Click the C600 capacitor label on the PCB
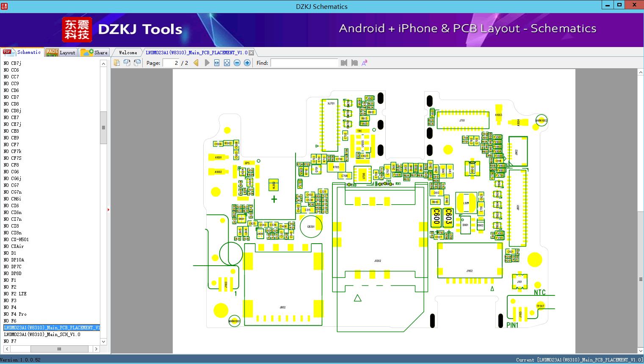The height and width of the screenshot is (364, 644). [x=436, y=217]
